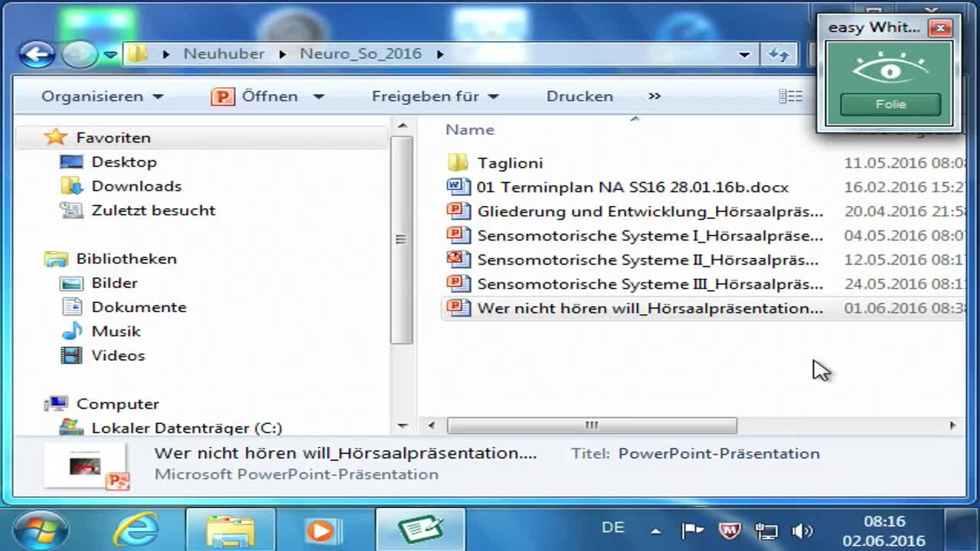
Task: Open the Action Center flag icon
Action: (x=691, y=529)
